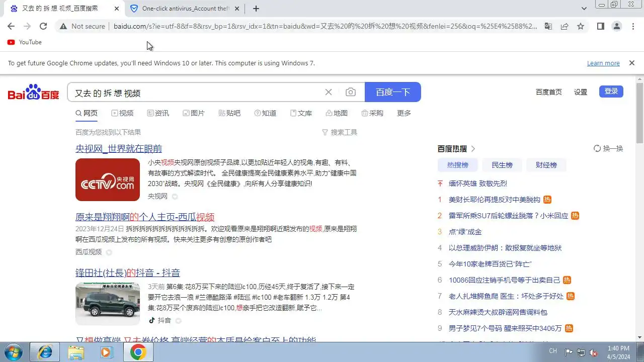
Task: Switch to the 文库 tab
Action: point(301,113)
